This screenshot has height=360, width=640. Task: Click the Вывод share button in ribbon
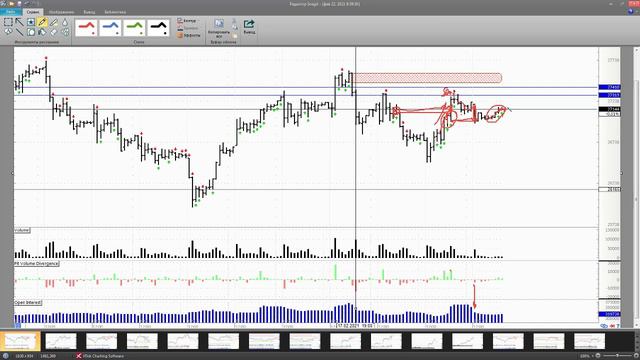249,27
